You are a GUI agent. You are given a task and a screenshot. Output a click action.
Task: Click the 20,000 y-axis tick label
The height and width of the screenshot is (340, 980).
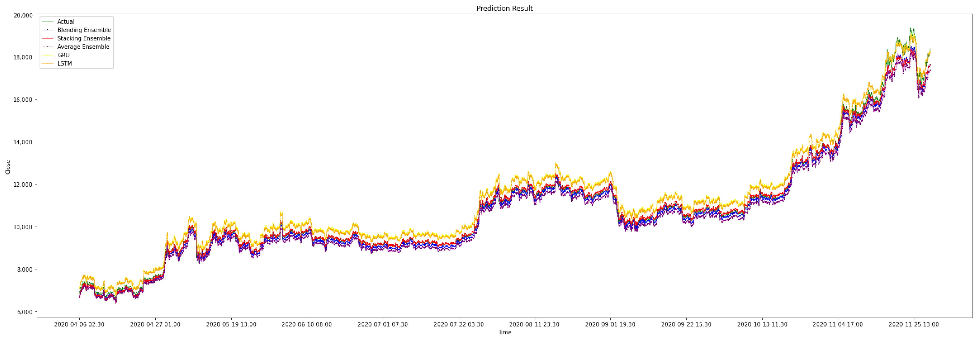[x=23, y=16]
